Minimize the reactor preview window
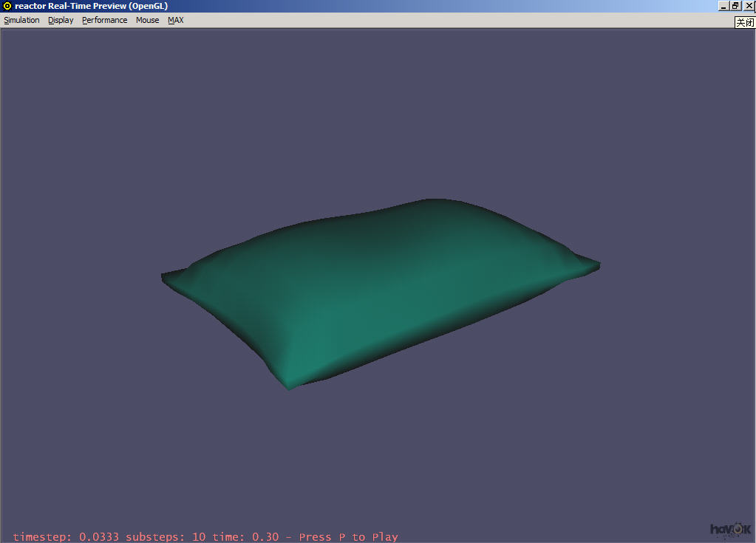Image resolution: width=756 pixels, height=543 pixels. pos(723,6)
